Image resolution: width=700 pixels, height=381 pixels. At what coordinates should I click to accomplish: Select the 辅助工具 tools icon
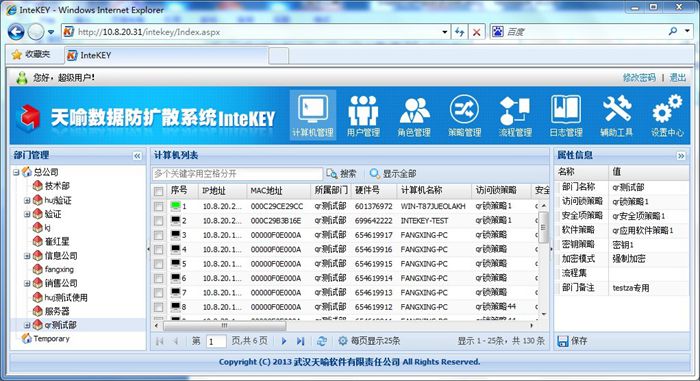click(x=616, y=115)
